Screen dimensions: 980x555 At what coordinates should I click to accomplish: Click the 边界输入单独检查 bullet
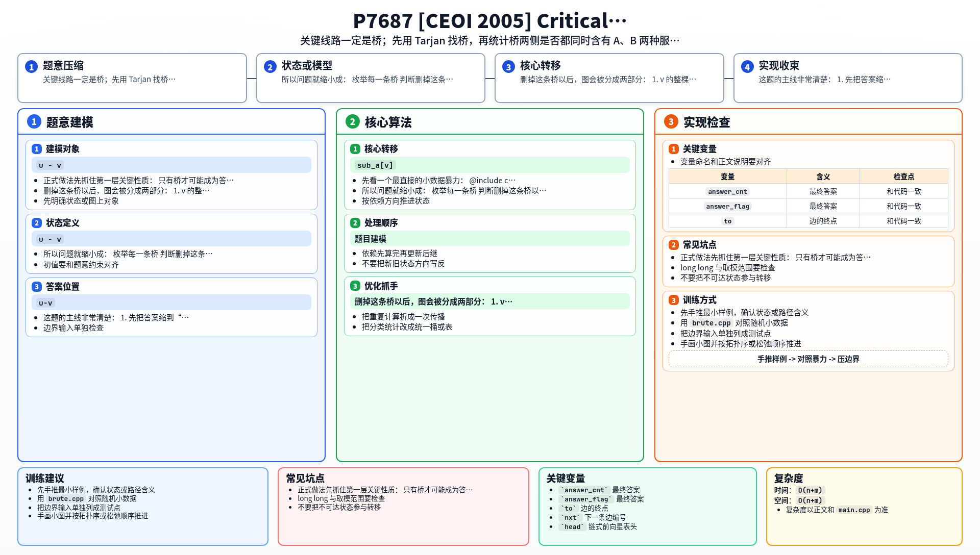pyautogui.click(x=73, y=328)
